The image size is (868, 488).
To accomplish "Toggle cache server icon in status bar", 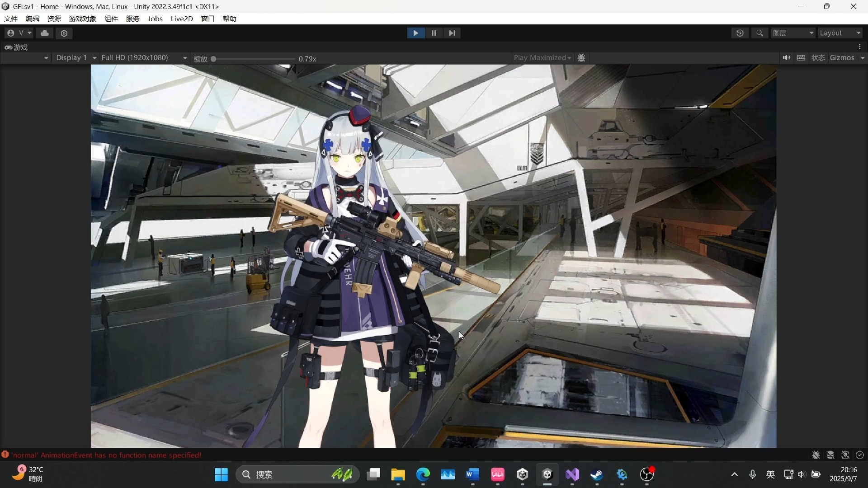I will (x=830, y=455).
